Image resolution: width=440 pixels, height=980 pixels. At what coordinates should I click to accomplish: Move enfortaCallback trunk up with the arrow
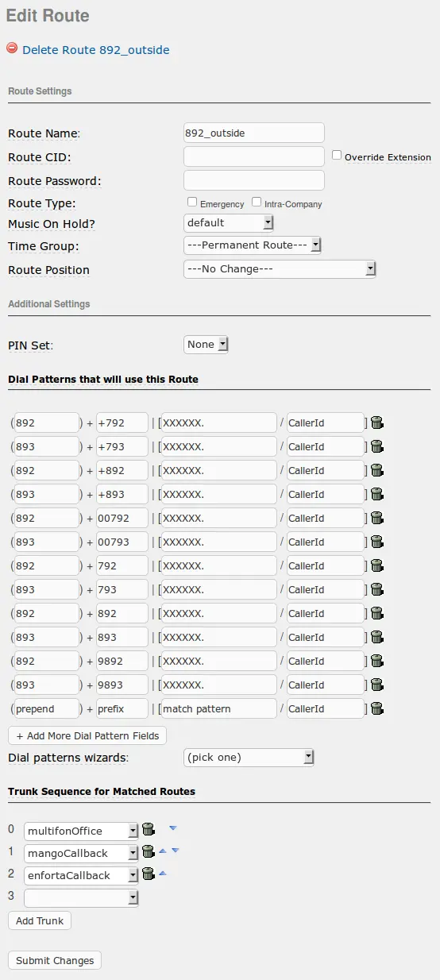[x=162, y=873]
